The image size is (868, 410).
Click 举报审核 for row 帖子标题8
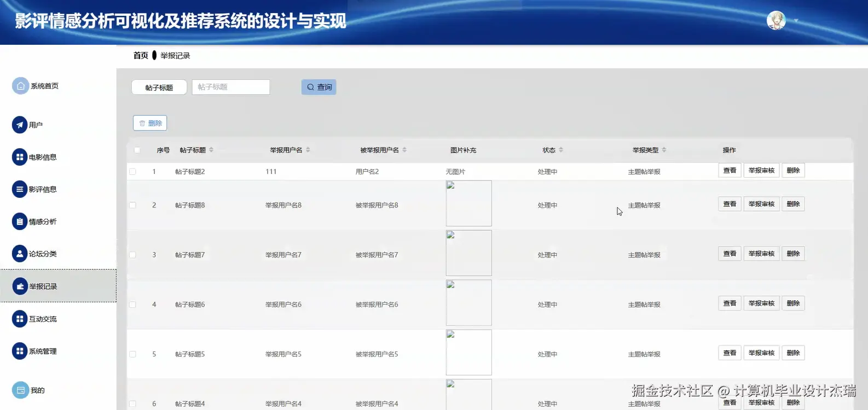tap(761, 204)
